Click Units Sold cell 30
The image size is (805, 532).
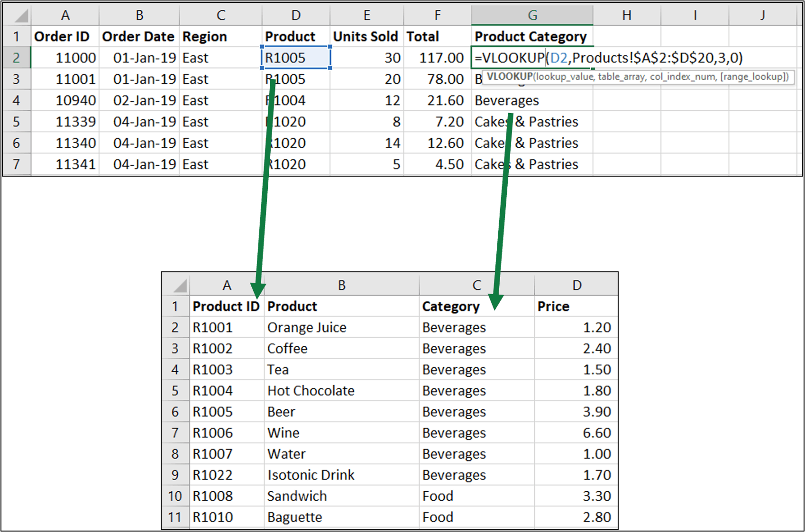[366, 58]
